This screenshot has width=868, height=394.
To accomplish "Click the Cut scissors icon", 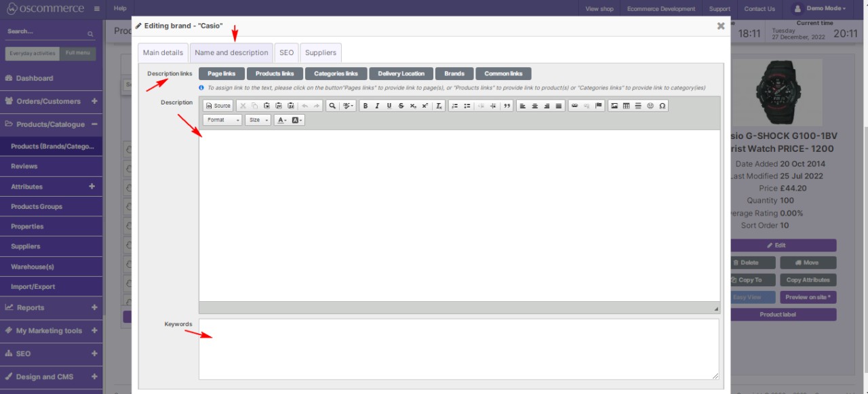I will (x=243, y=106).
